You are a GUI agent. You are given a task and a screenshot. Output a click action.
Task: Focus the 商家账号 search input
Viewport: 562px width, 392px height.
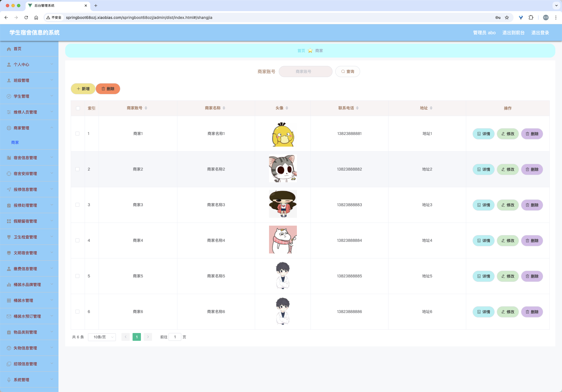pos(306,72)
